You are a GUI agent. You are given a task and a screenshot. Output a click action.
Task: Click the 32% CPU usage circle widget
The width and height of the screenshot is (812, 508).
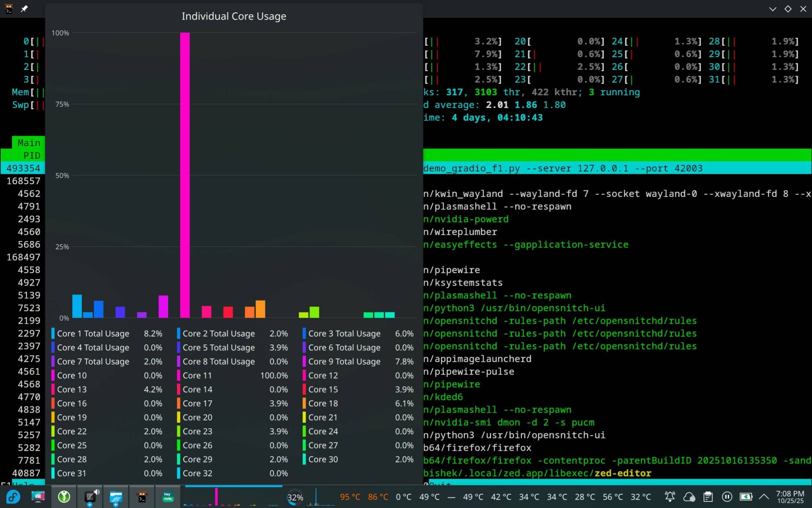295,497
